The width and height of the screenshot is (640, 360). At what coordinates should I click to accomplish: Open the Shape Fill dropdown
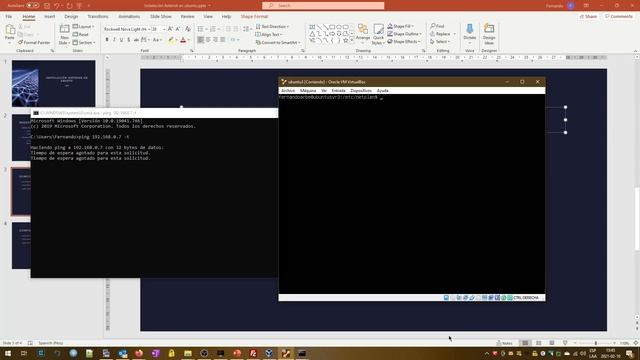[400, 26]
